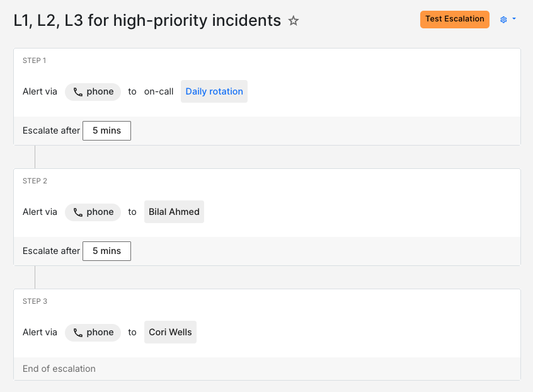Edit the Escalate after field in Step 2

[50, 251]
